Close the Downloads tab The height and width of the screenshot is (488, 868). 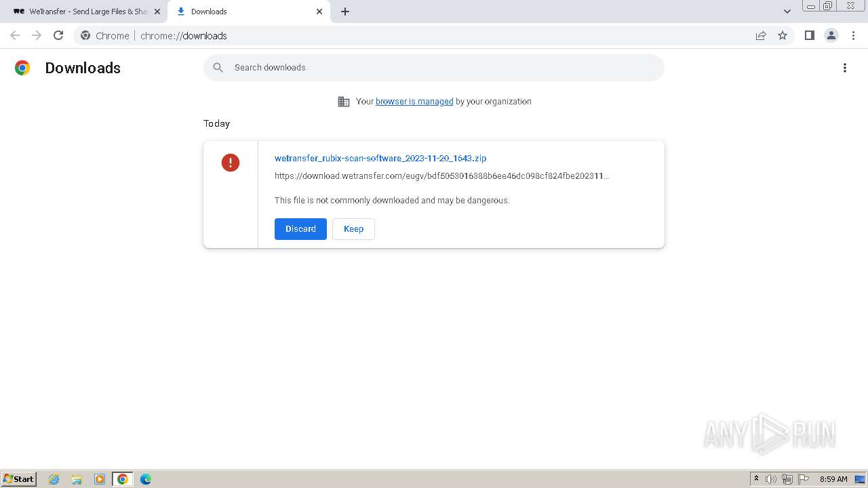(319, 12)
